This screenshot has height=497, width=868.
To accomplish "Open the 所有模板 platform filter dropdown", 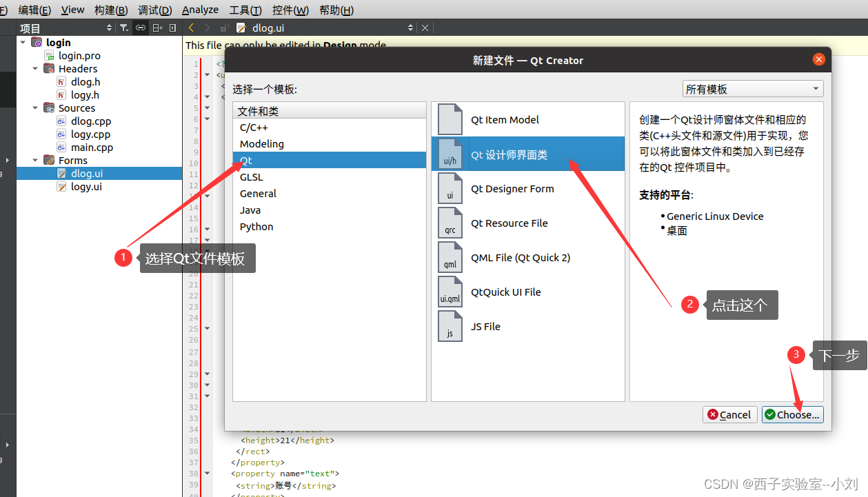I will coord(753,89).
